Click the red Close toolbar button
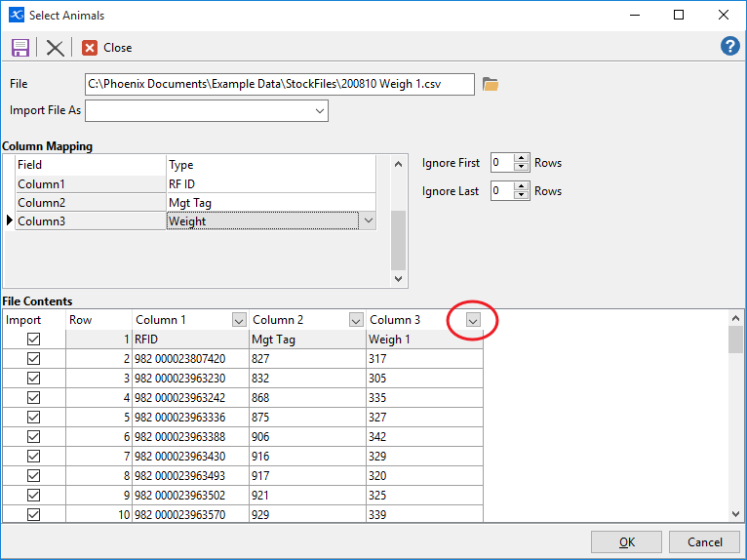This screenshot has height=560, width=747. coord(106,48)
